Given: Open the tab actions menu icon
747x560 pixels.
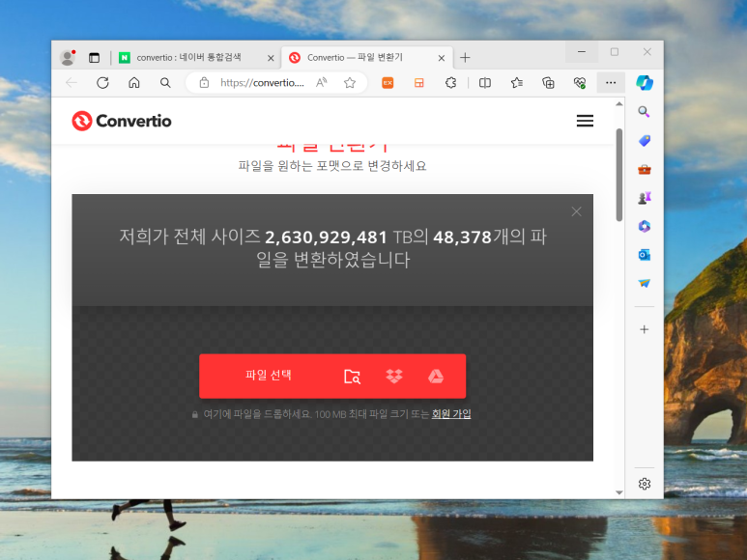Looking at the screenshot, I should tap(95, 58).
